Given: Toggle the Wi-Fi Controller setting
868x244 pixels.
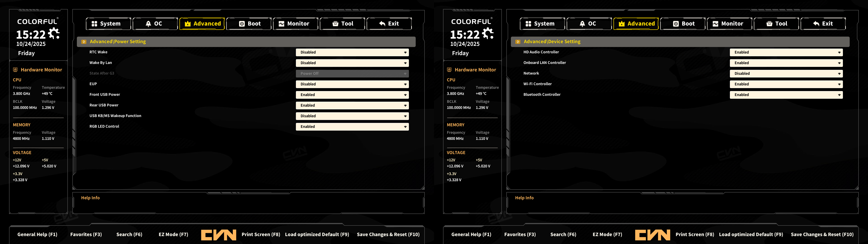Looking at the screenshot, I should point(786,84).
